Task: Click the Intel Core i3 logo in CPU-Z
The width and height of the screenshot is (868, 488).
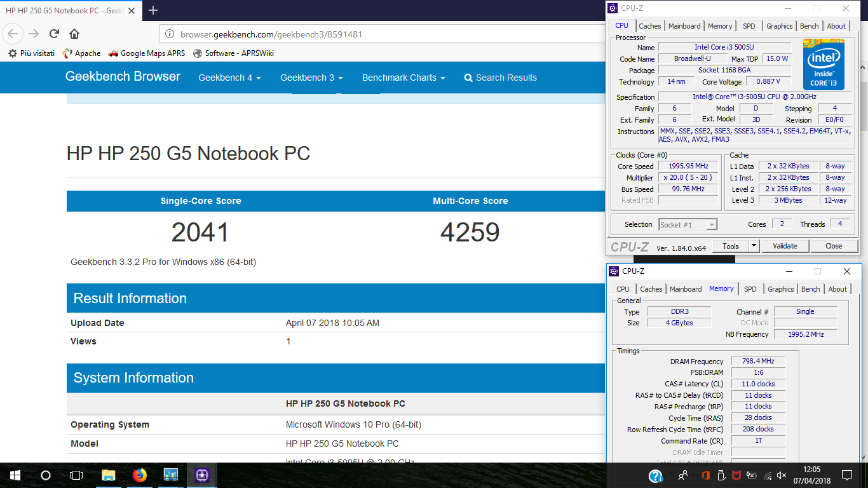Action: coord(824,64)
